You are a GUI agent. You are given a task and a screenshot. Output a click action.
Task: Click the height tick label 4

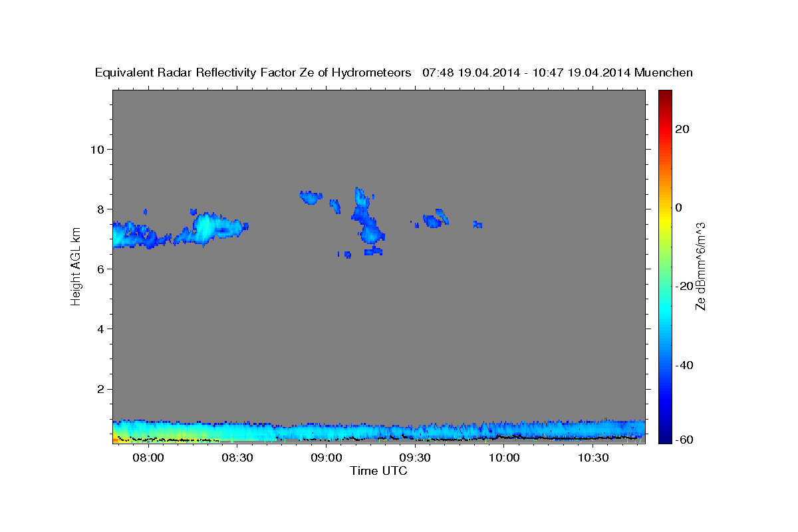[100, 329]
